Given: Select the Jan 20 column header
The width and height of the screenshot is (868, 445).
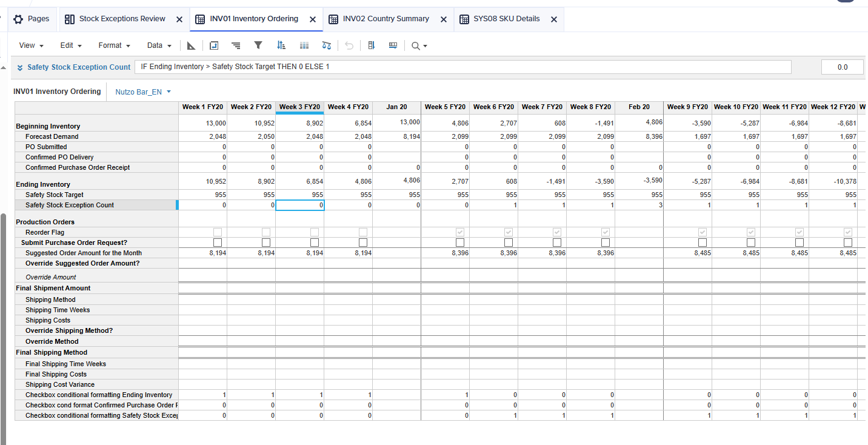Looking at the screenshot, I should [x=396, y=107].
